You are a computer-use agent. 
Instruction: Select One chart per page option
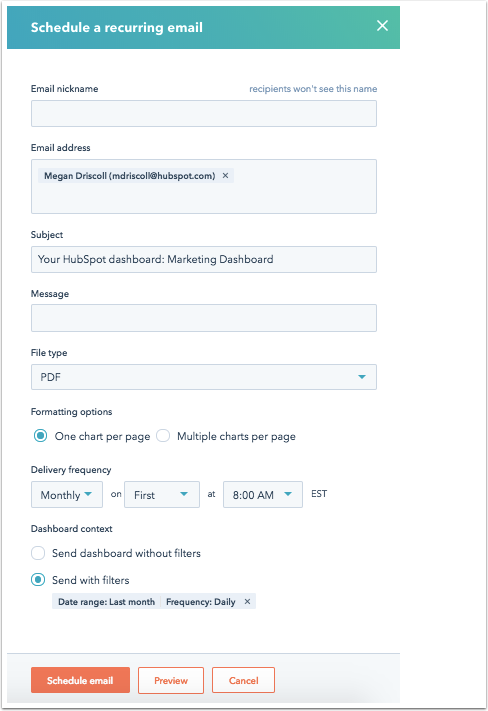40,436
